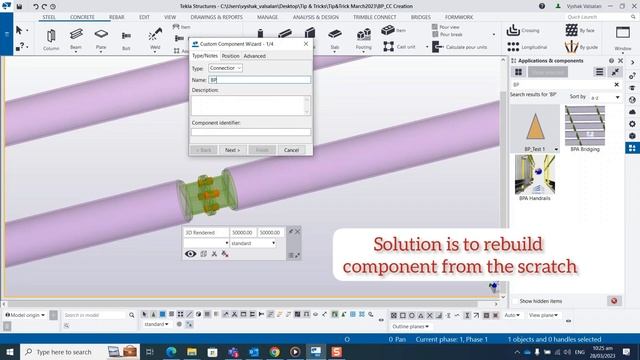Open the BRIDGES ribbon tab
The image size is (640, 360).
(x=420, y=17)
